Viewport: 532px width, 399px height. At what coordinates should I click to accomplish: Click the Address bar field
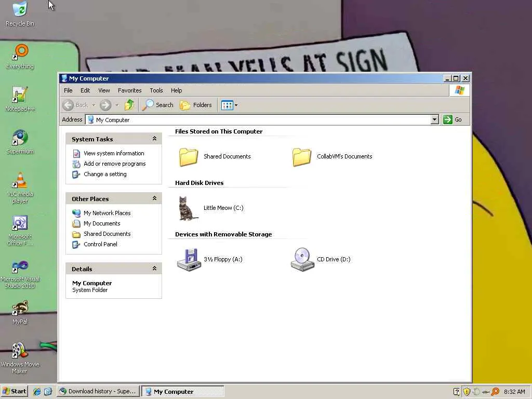[x=258, y=119]
